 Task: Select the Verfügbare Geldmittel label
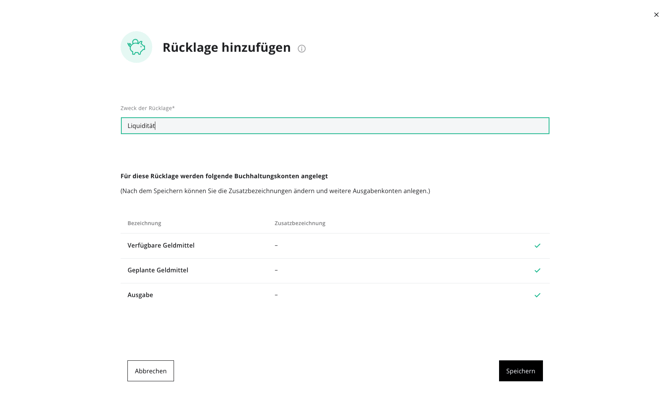point(161,245)
